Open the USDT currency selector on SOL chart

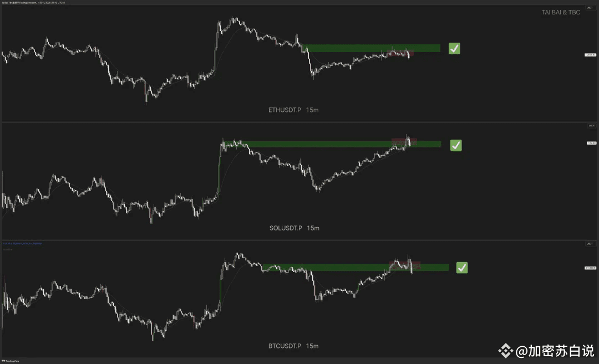click(x=591, y=126)
